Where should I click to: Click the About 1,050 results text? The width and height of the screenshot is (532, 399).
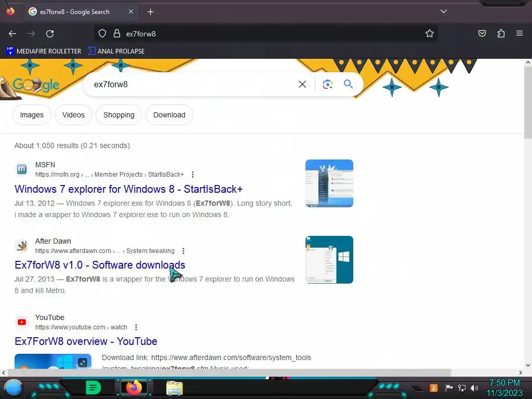[x=72, y=145]
